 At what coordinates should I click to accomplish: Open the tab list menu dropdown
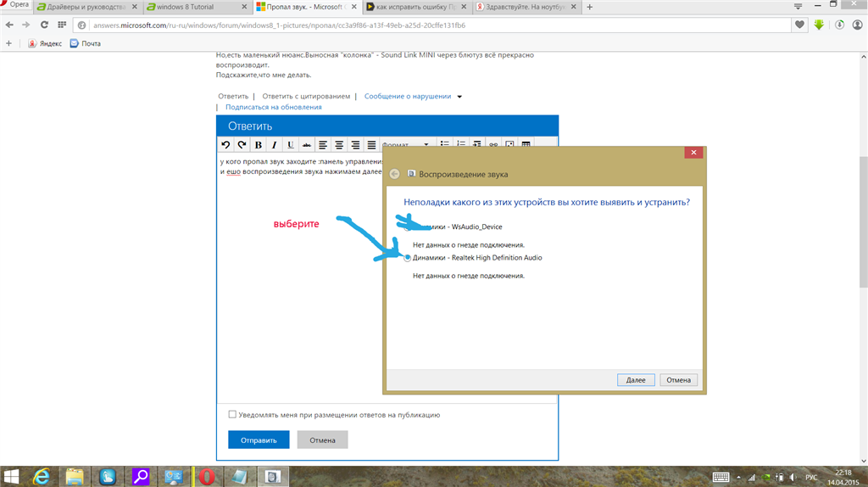(x=798, y=7)
